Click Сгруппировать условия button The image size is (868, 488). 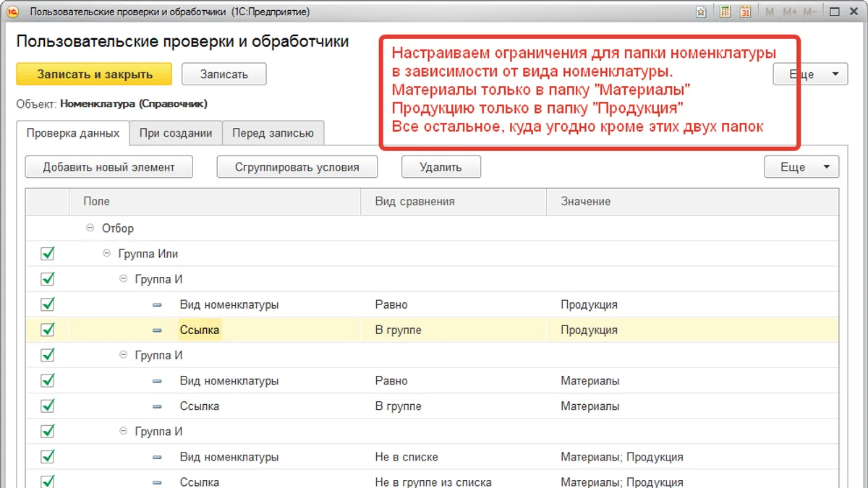pyautogui.click(x=297, y=167)
